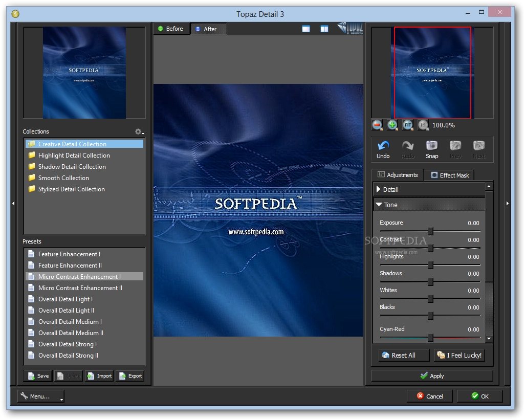Select Overall Detail Medium I preset

pos(84,322)
